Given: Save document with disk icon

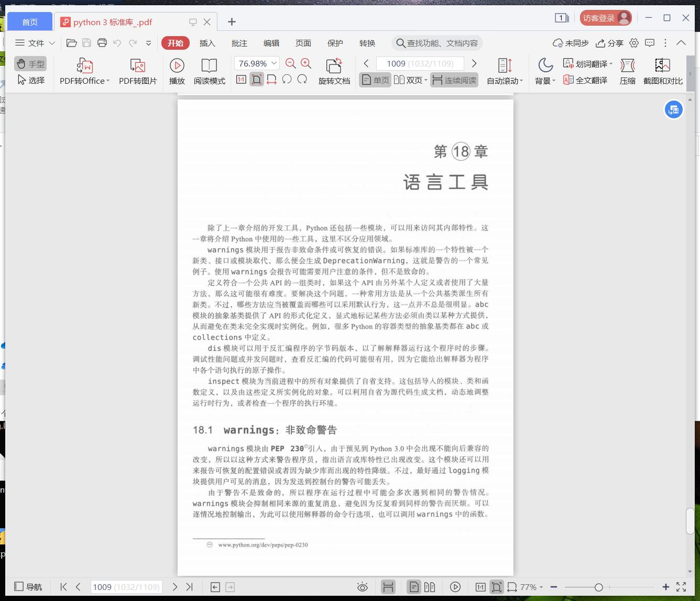Looking at the screenshot, I should [x=87, y=43].
